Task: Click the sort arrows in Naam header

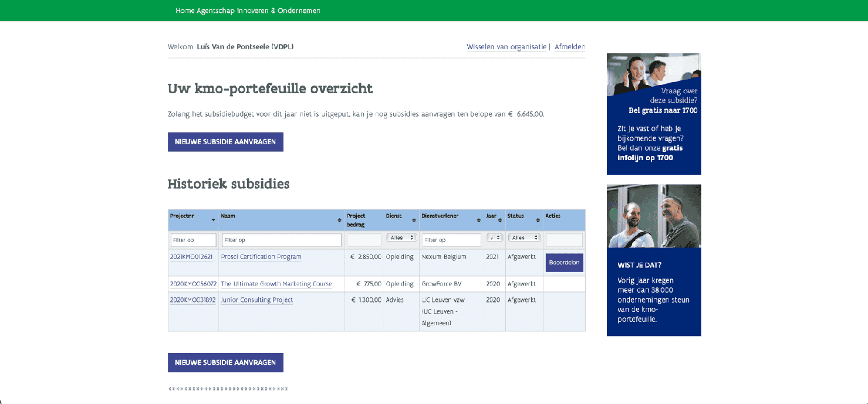Action: click(339, 220)
